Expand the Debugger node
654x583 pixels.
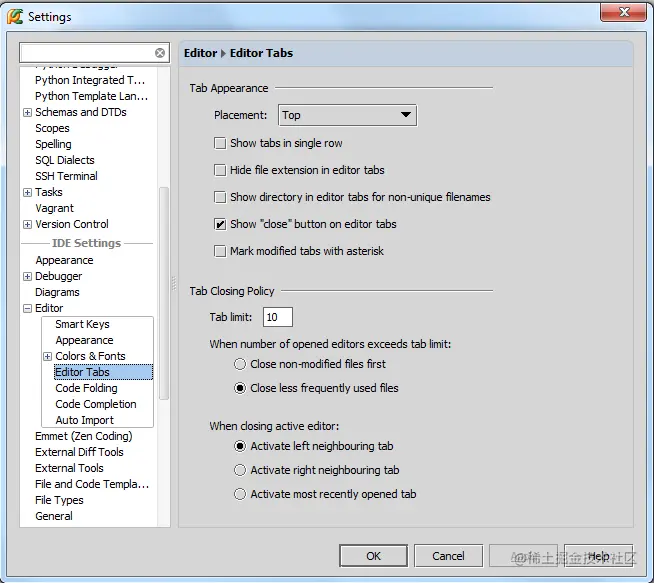[x=27, y=276]
